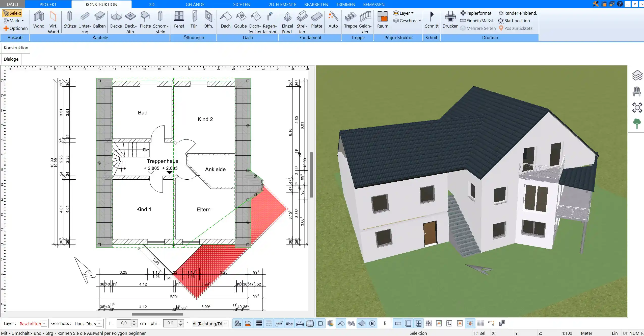Open the Mark. selection dropdown
This screenshot has width=644, height=336.
coord(14,21)
